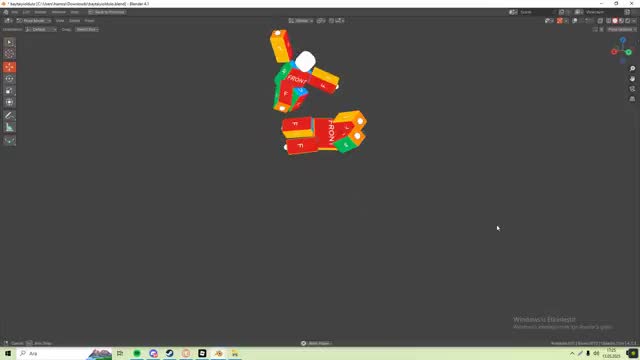Choose the pose Breakdowner tool

point(9,141)
